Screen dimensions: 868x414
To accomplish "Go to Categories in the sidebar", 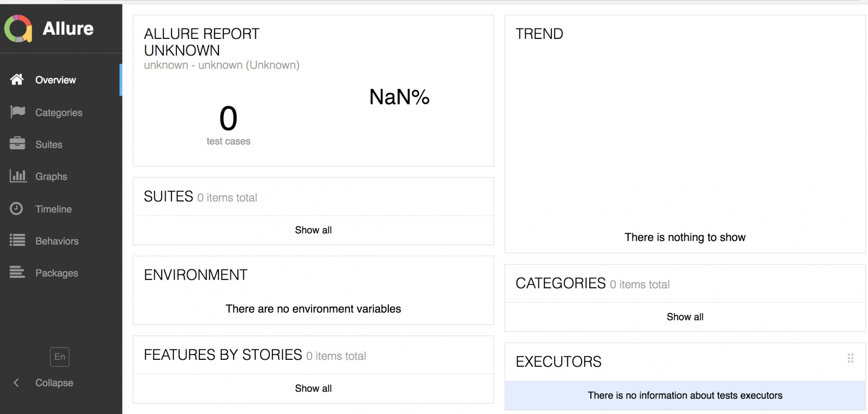I will click(61, 112).
